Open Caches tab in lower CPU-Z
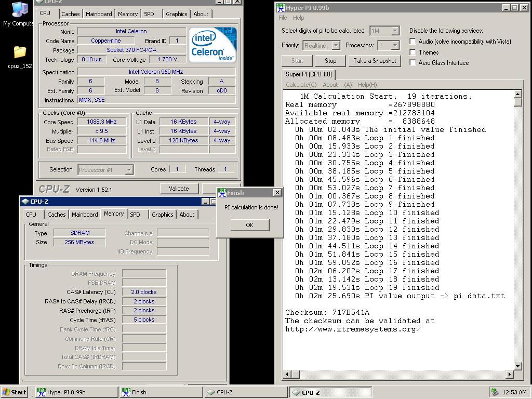532x399 pixels. 56,215
